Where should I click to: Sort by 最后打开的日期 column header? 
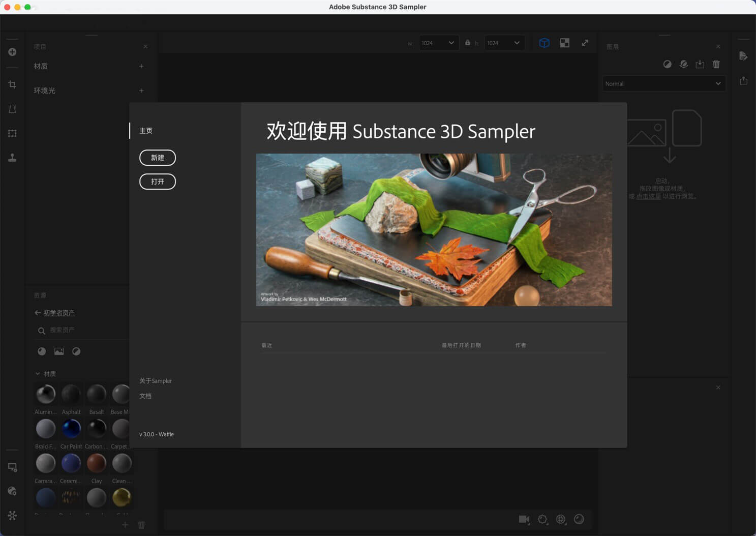(x=461, y=345)
